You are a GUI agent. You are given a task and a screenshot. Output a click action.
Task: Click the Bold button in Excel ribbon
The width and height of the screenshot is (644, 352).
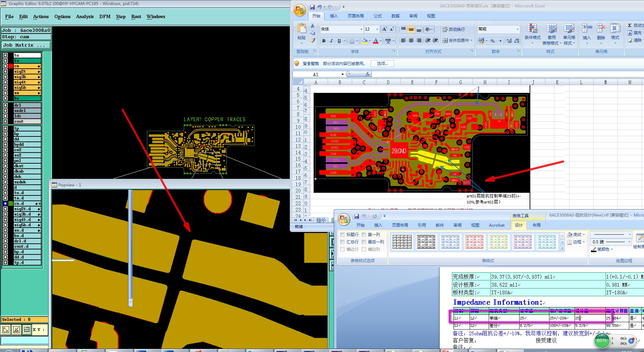tap(324, 41)
